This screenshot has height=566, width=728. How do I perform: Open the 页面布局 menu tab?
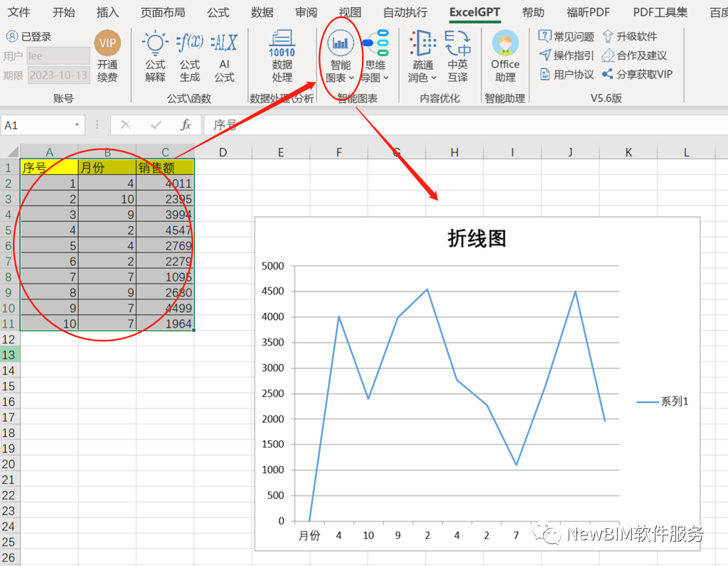163,11
